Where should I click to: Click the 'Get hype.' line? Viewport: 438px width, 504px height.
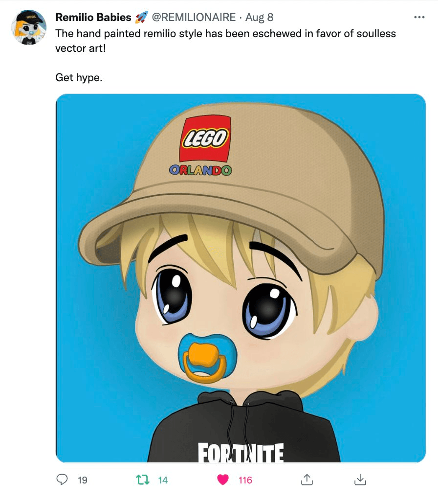pyautogui.click(x=79, y=77)
